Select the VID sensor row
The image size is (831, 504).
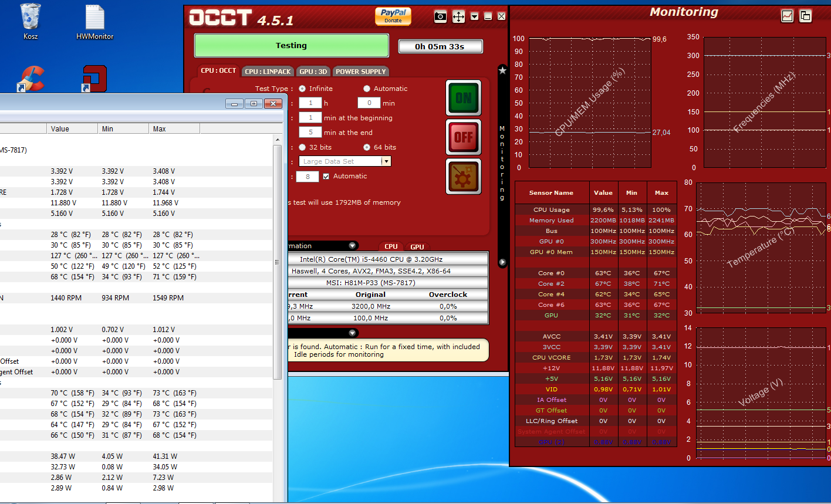click(596, 389)
